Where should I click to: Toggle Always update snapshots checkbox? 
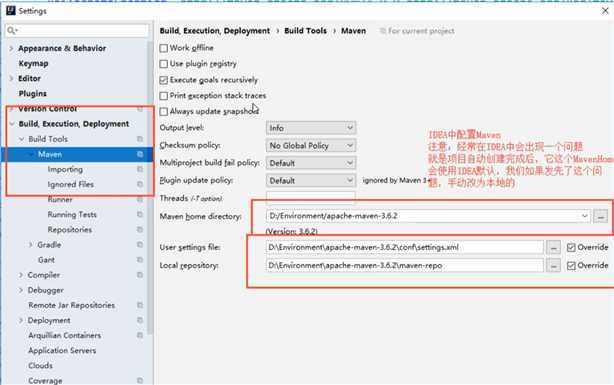pyautogui.click(x=164, y=111)
